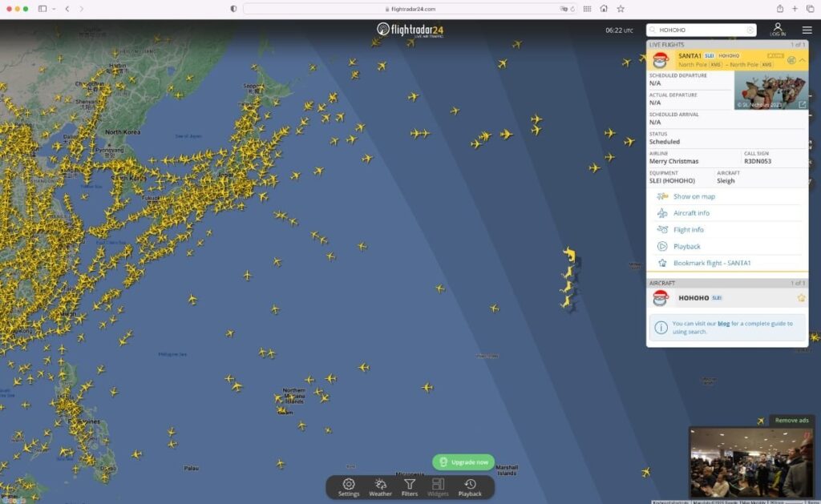The width and height of the screenshot is (821, 504).
Task: Open the Filters tool
Action: pyautogui.click(x=410, y=486)
